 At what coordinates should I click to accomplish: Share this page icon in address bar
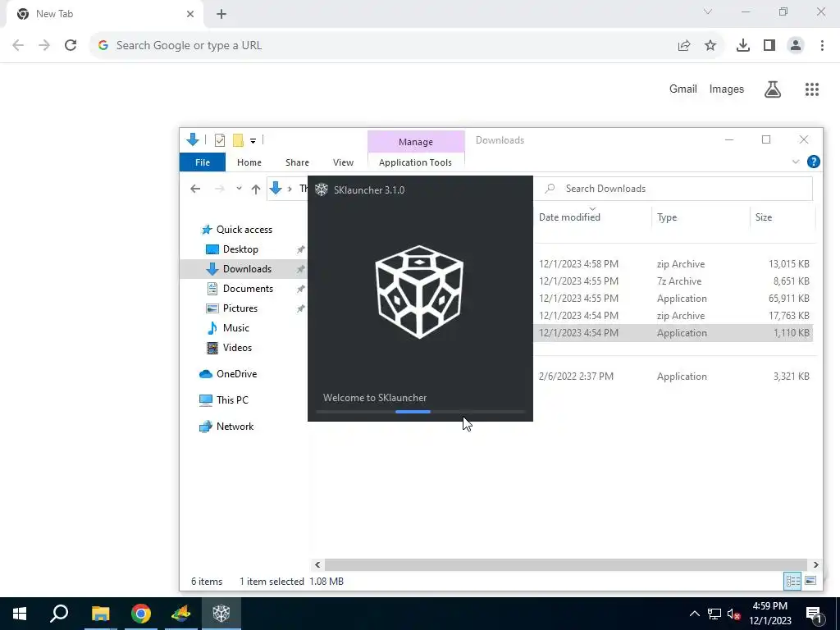[684, 46]
